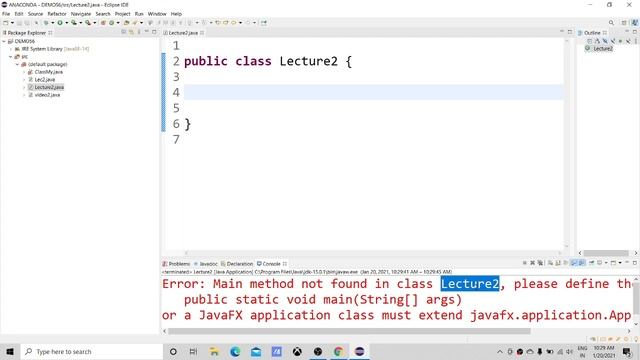Expand JRE System Library node
This screenshot has height=360, width=640.
11,49
